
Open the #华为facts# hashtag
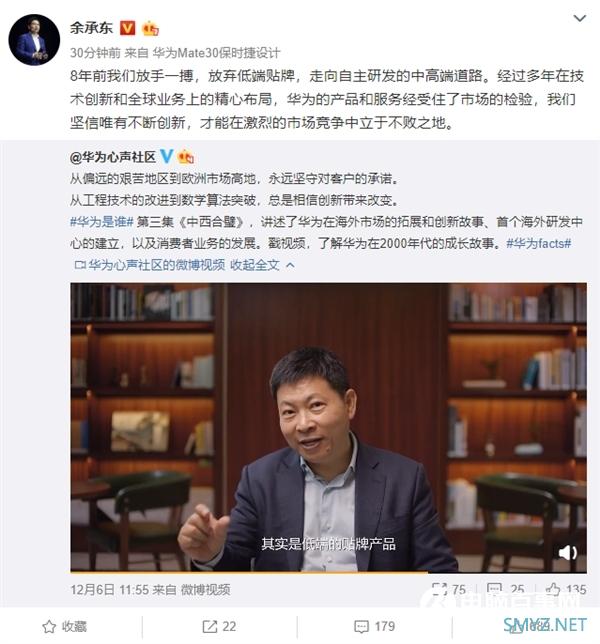coord(539,244)
